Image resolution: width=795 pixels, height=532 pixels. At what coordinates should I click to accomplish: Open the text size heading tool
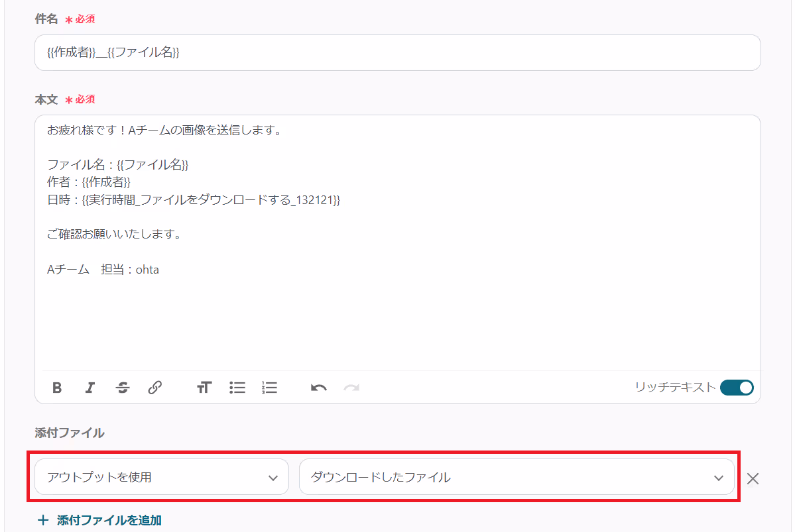click(204, 388)
